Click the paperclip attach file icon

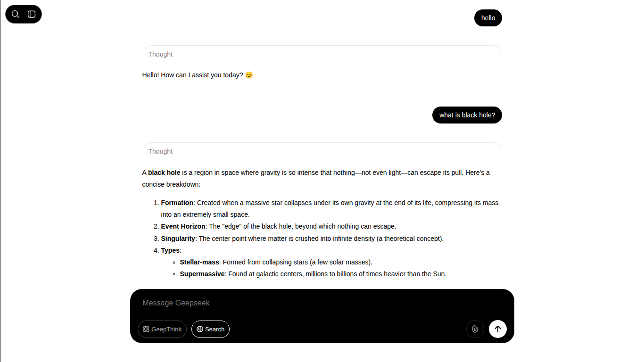(475, 329)
